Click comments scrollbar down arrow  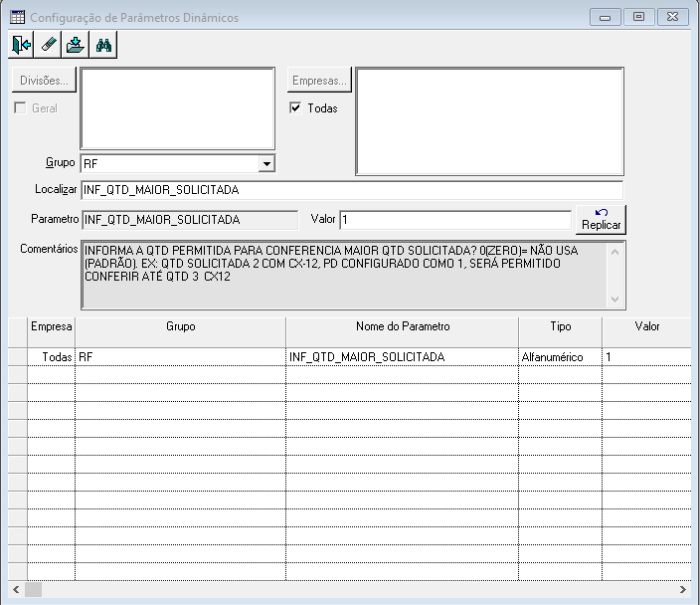pyautogui.click(x=614, y=299)
